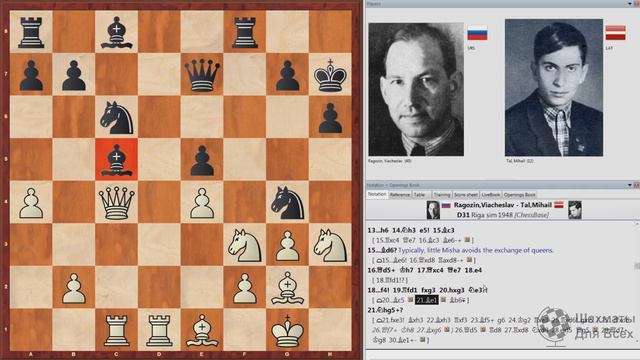Select the black pawn on e5

(x=202, y=160)
